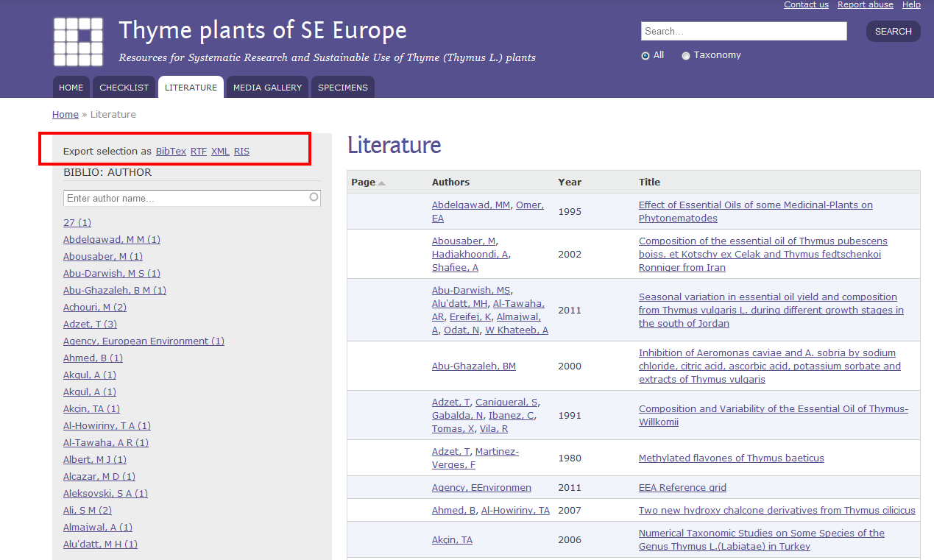The width and height of the screenshot is (934, 560).
Task: Filter by author Almajwal, A (1)
Action: pos(98,527)
